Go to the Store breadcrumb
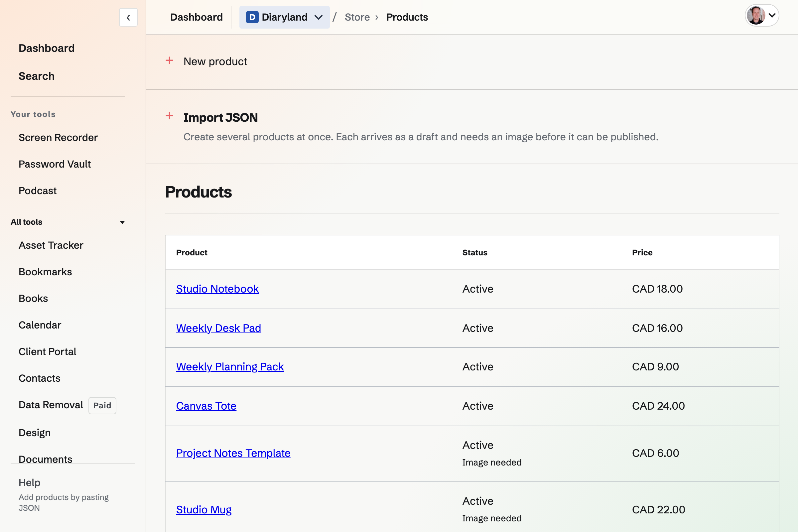798x532 pixels. click(357, 17)
